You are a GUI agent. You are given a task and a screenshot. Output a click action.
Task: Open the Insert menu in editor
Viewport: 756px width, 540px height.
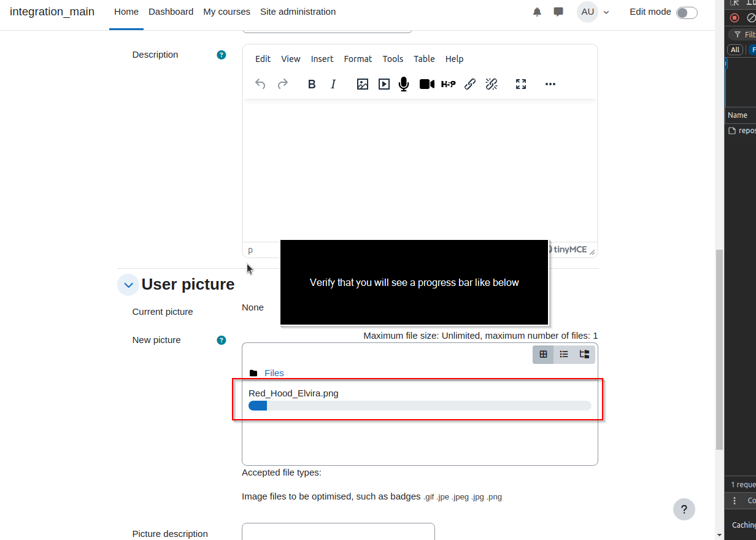pos(322,59)
